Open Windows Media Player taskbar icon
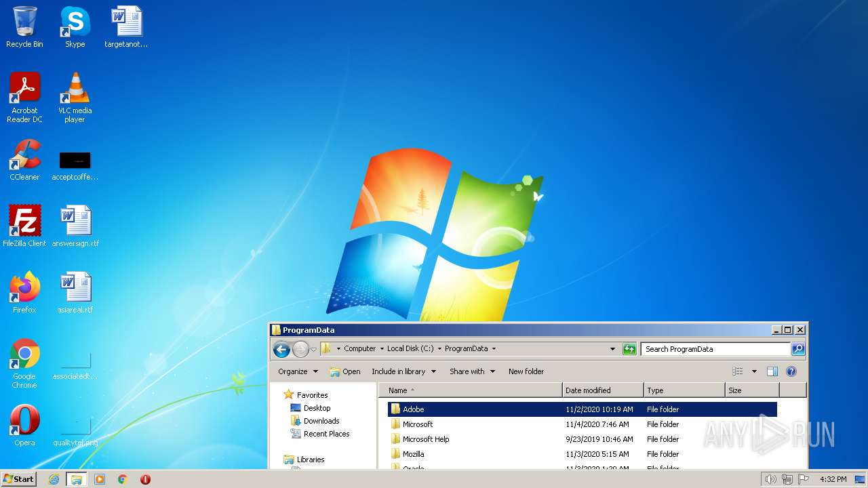Image resolution: width=868 pixels, height=488 pixels. tap(100, 479)
